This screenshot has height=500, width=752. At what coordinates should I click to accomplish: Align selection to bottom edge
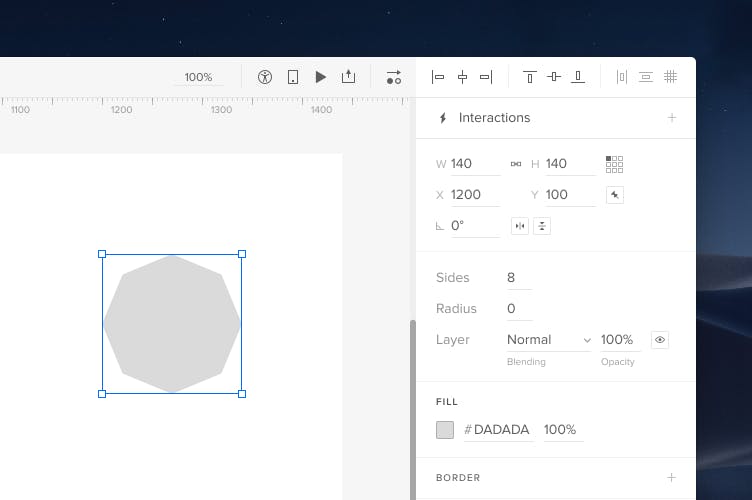[578, 77]
